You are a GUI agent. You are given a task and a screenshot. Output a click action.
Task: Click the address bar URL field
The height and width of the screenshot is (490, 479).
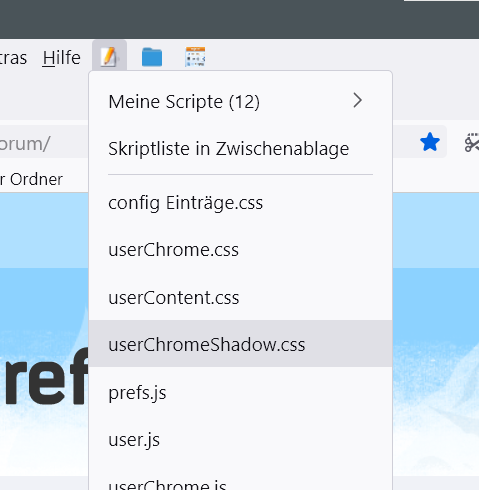(44, 142)
